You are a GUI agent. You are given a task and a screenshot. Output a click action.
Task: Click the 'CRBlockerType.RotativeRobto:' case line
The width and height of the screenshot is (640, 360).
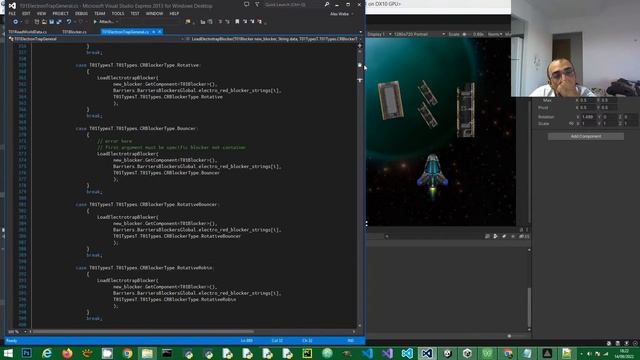click(144, 268)
